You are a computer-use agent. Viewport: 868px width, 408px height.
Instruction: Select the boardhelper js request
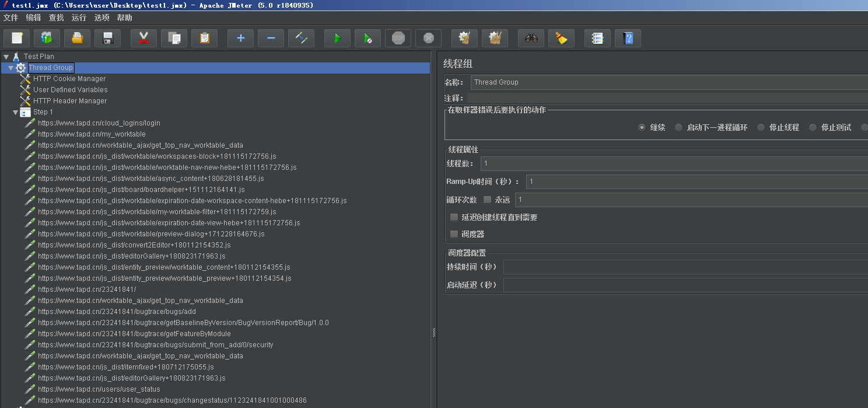[141, 190]
